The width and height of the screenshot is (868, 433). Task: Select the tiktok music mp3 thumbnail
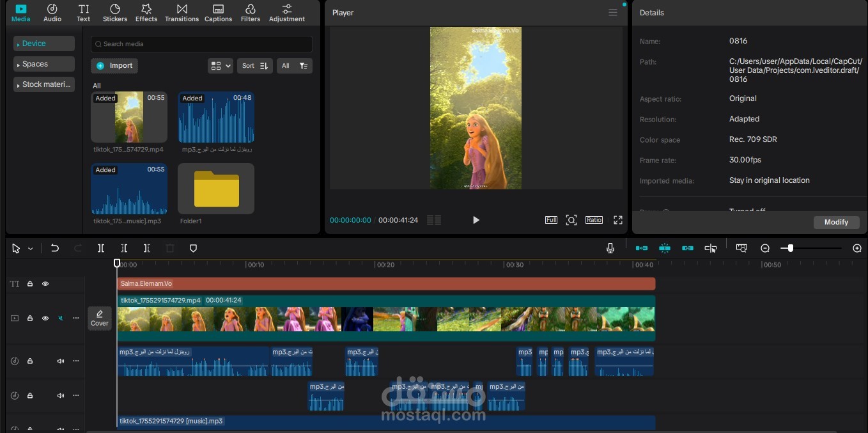[x=129, y=189]
